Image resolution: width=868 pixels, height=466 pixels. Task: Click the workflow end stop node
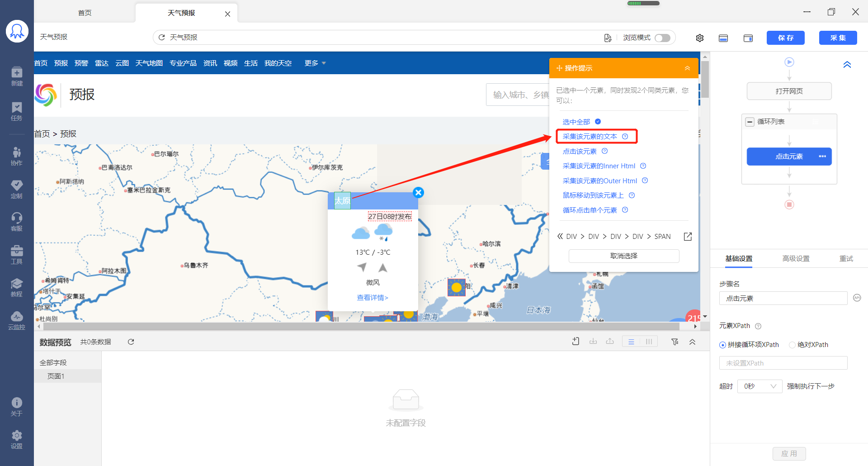tap(789, 204)
